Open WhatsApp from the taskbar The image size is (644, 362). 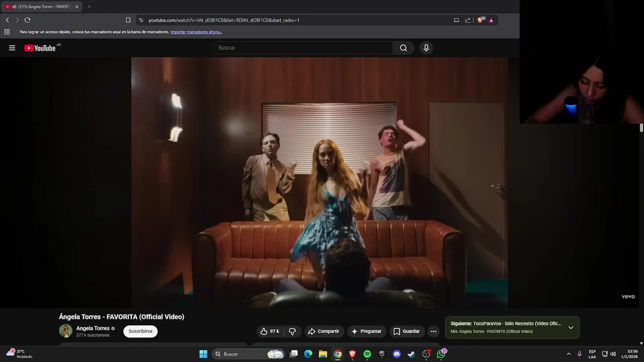tap(442, 354)
